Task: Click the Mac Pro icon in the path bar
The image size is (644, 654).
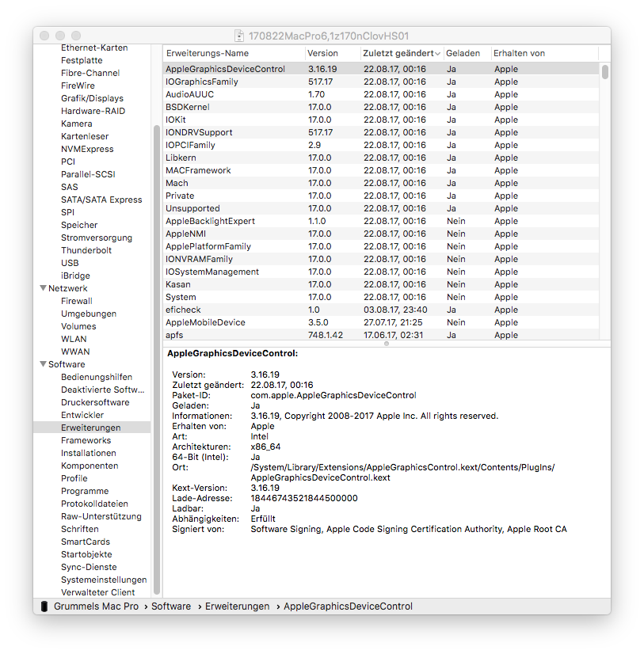Action: click(x=44, y=606)
